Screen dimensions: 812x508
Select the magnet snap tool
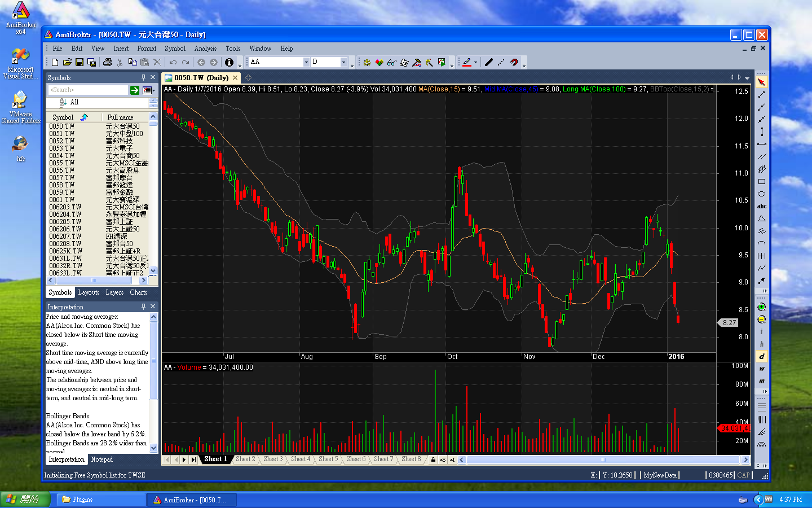coord(513,62)
